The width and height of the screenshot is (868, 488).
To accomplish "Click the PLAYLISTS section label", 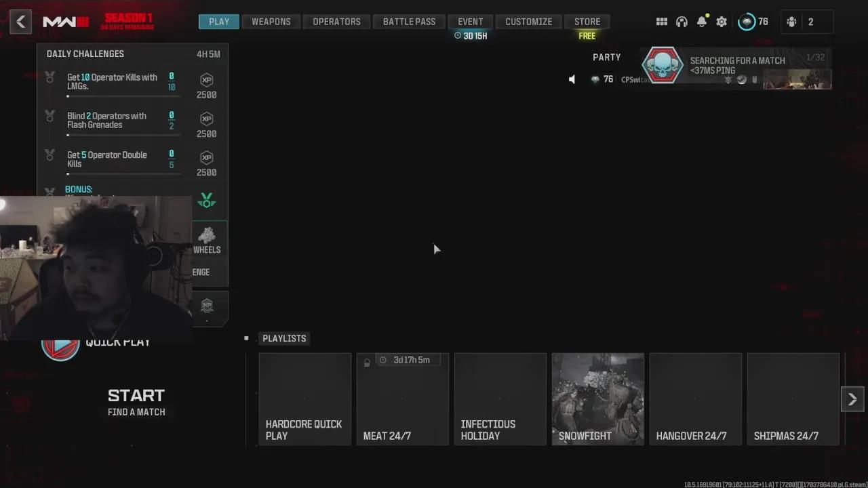I will (x=284, y=338).
